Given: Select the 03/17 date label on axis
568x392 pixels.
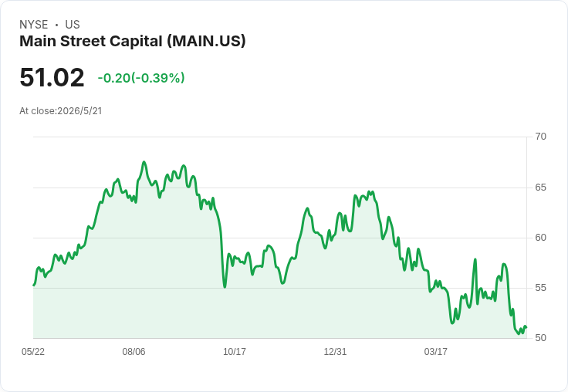Looking at the screenshot, I should pos(436,351).
